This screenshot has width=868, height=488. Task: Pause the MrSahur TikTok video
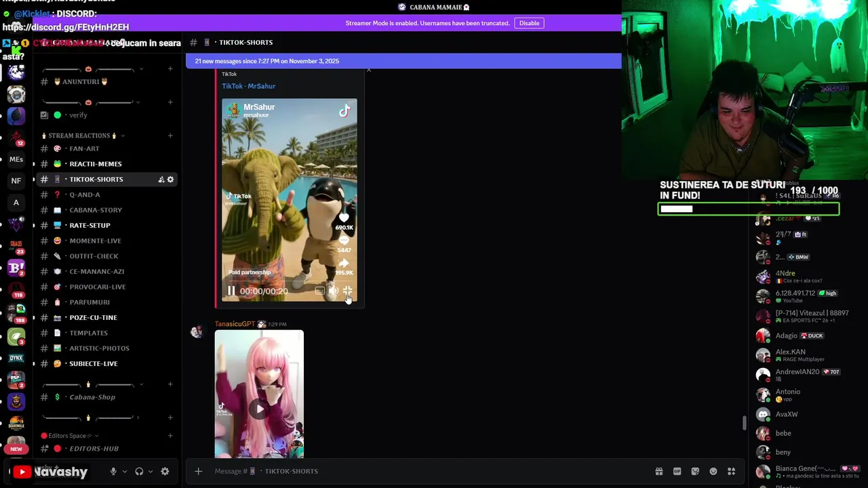tap(231, 291)
